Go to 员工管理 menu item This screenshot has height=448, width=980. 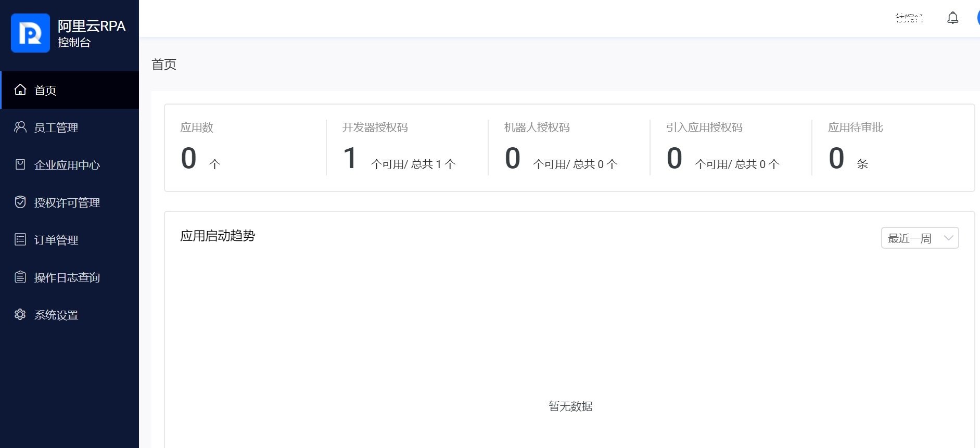coord(70,127)
